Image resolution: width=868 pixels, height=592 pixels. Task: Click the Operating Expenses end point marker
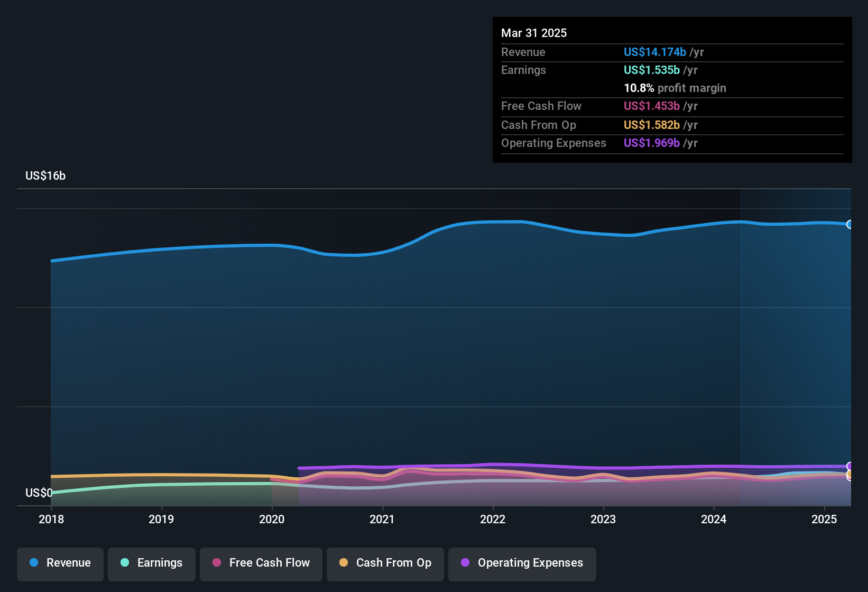(x=850, y=466)
